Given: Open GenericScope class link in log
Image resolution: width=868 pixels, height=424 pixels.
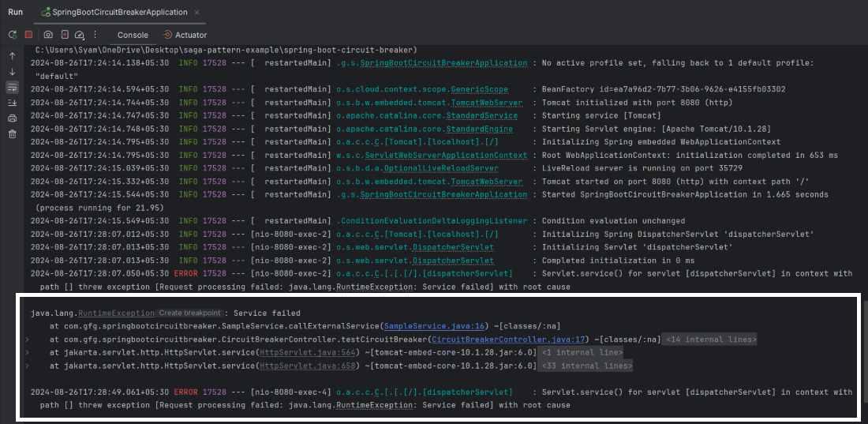Looking at the screenshot, I should tap(478, 89).
